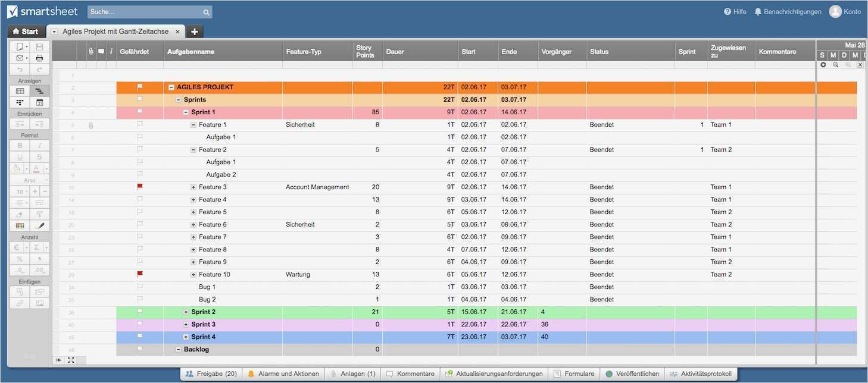
Task: Switch to card view under Anzeigen
Action: 20,102
